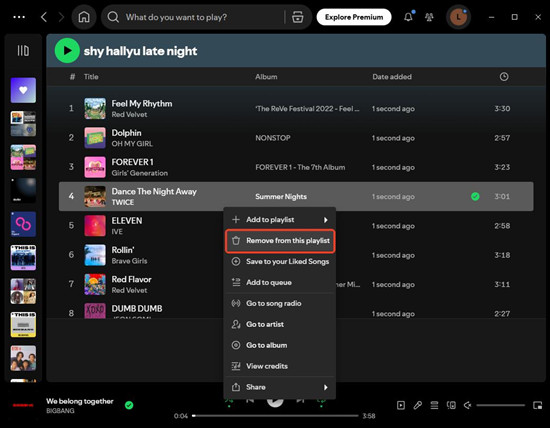
Task: Click the green check on Dance The Night Away
Action: [475, 196]
